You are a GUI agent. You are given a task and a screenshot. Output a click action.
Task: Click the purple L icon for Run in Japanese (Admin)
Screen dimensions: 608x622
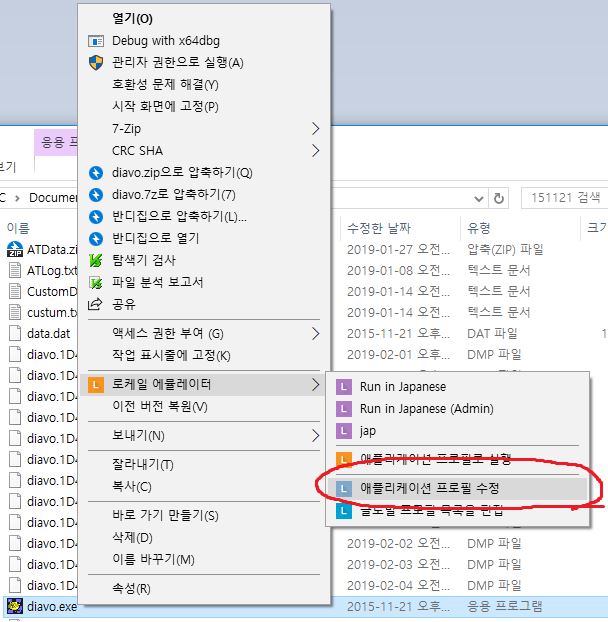344,409
